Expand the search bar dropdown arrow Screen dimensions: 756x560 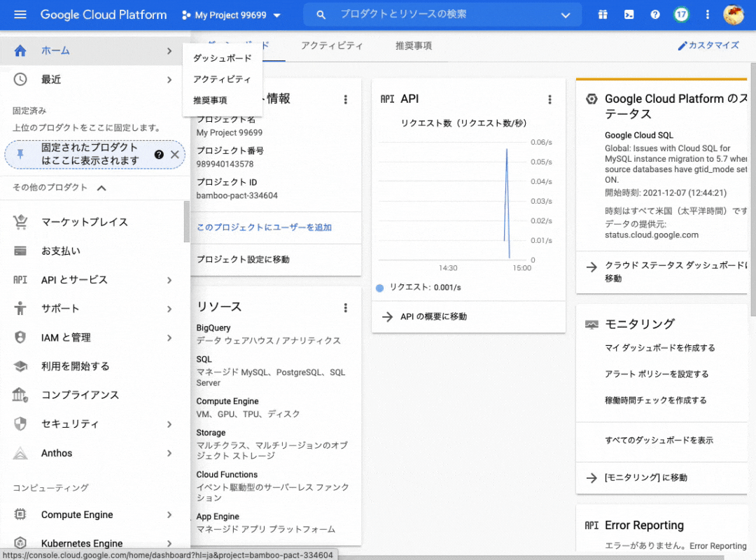click(566, 15)
